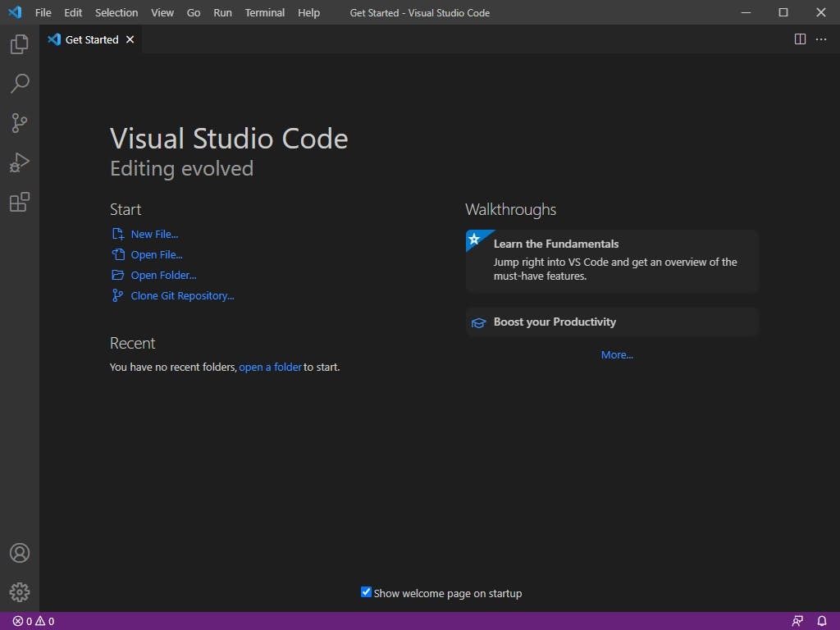Open notifications from the status bar bell

[821, 621]
